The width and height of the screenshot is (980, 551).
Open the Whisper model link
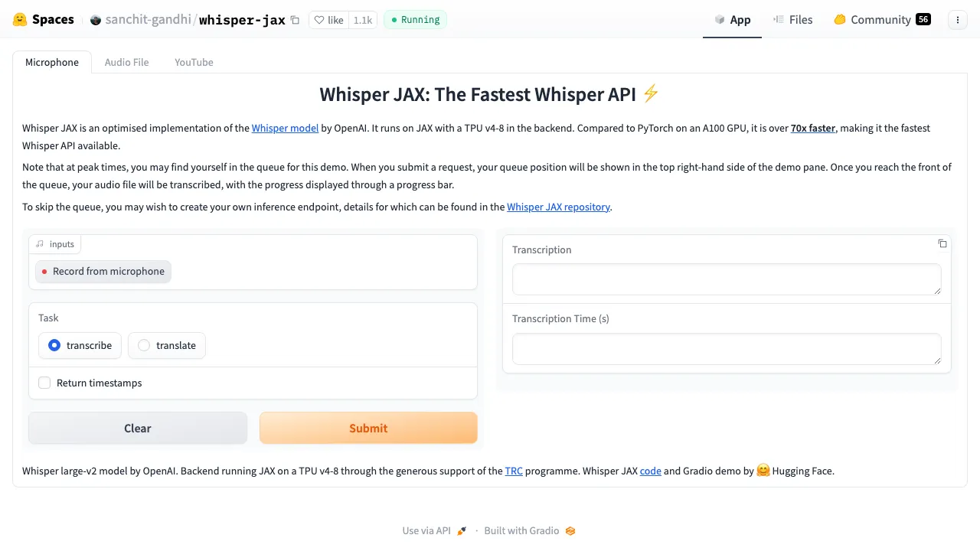coord(285,128)
